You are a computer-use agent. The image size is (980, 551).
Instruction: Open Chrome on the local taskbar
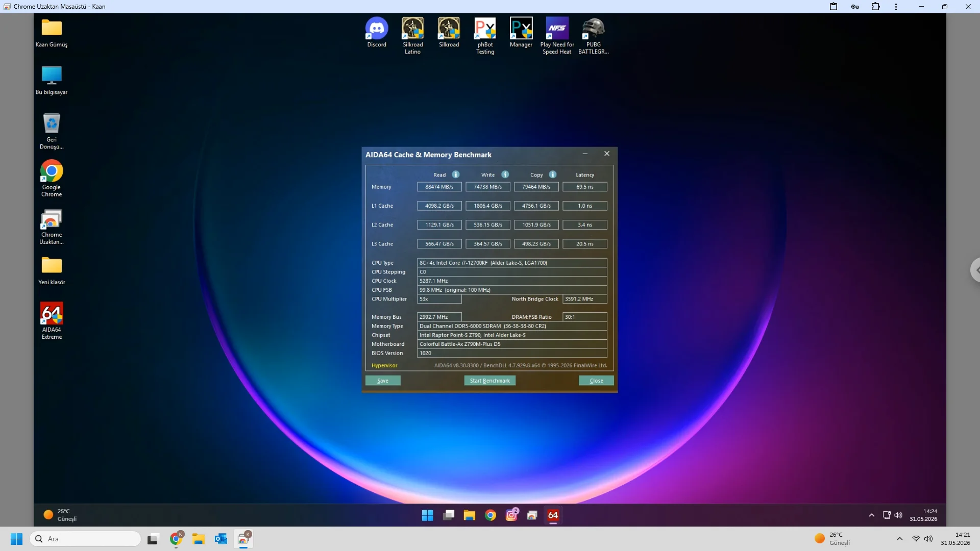(x=176, y=539)
